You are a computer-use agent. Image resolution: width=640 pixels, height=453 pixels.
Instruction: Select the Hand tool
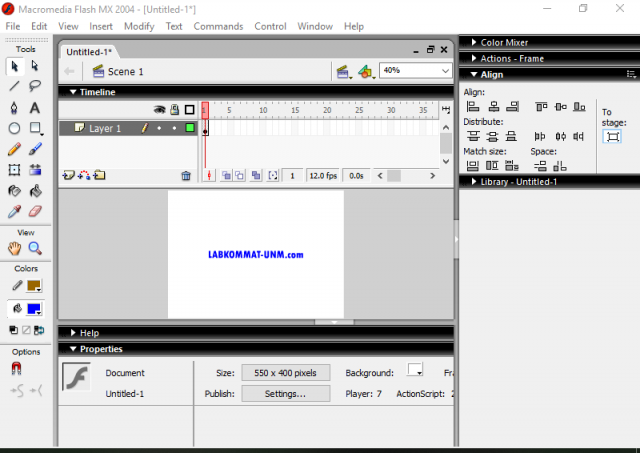pyautogui.click(x=14, y=248)
